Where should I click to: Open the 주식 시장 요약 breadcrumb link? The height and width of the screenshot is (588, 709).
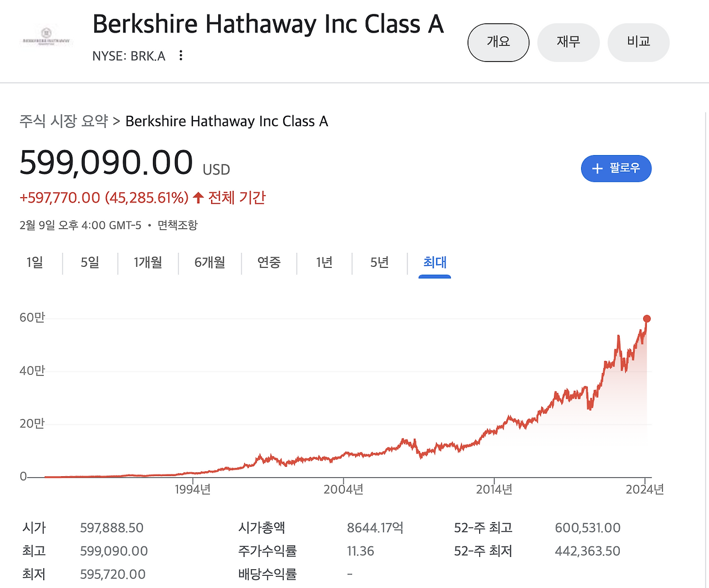(x=64, y=121)
